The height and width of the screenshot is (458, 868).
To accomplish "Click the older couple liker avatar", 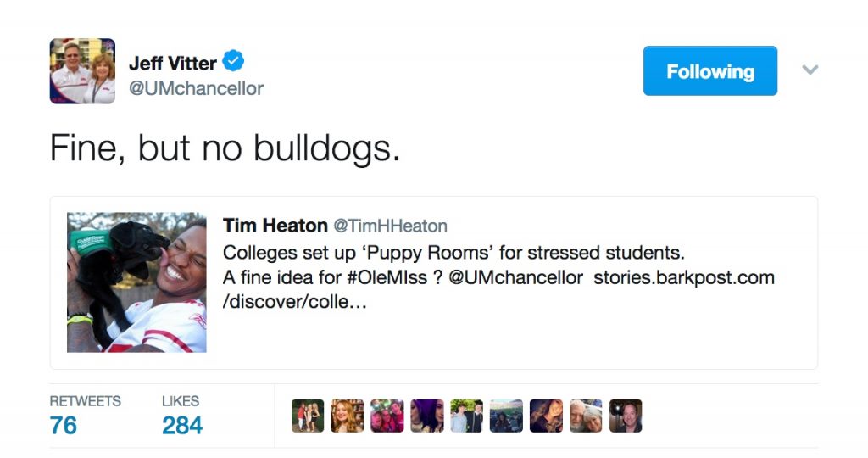I will click(586, 416).
